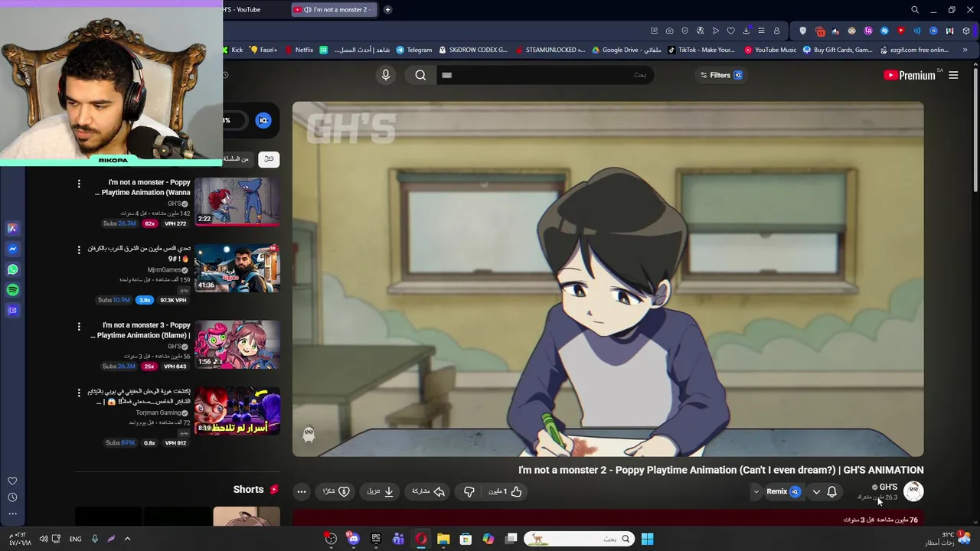This screenshot has height=551, width=980.
Task: Open I'm not a monster 2:22 thumbnail
Action: [237, 202]
